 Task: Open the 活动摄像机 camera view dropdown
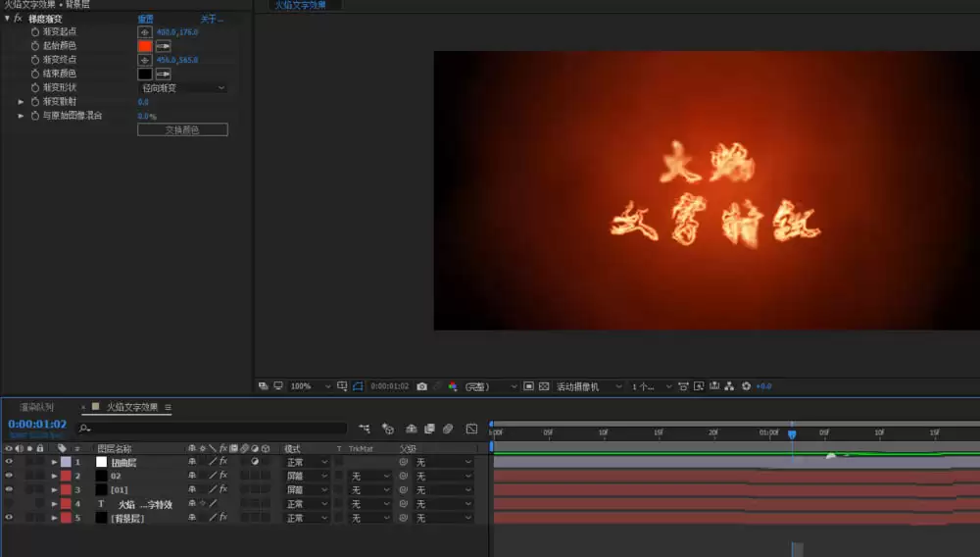click(x=589, y=387)
